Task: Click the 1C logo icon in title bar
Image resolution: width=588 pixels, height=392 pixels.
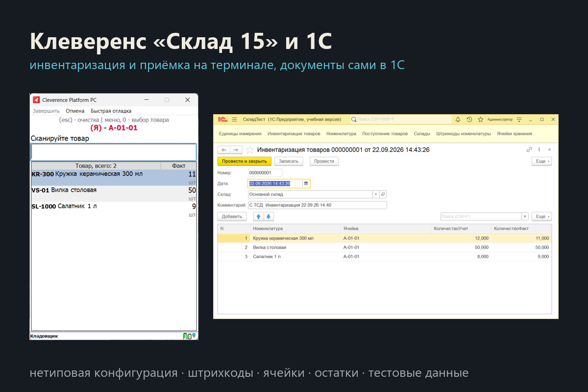Action: pyautogui.click(x=222, y=119)
